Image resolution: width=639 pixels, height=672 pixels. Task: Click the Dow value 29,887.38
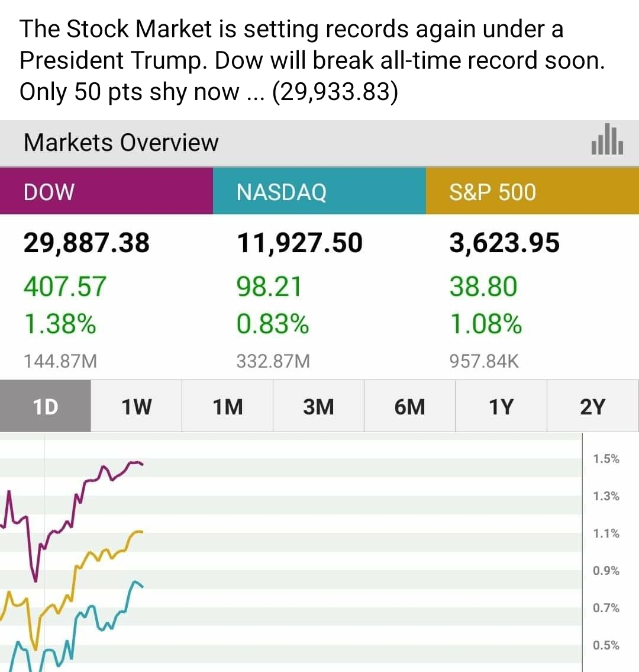[86, 243]
